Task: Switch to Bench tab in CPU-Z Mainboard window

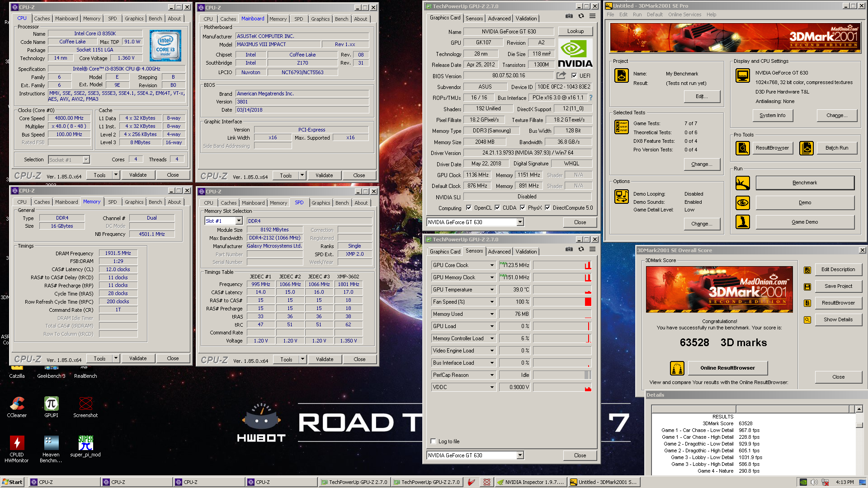Action: click(x=342, y=19)
